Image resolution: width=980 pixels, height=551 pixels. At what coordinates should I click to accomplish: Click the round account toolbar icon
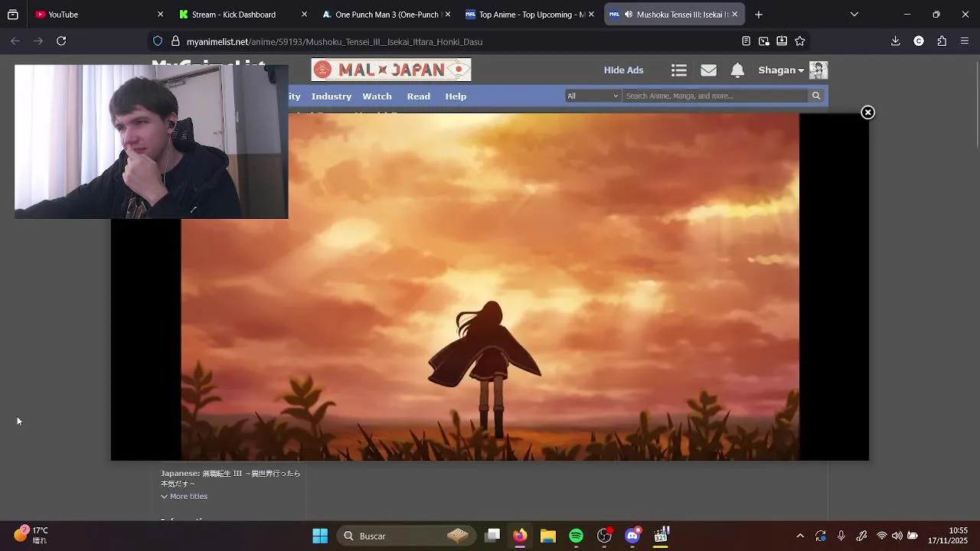click(x=919, y=41)
